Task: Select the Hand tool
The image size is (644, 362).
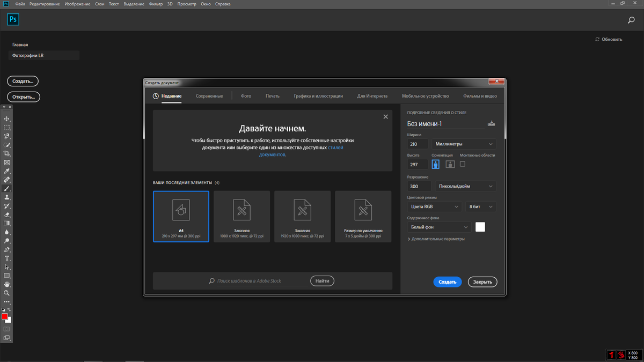Action: [x=7, y=284]
